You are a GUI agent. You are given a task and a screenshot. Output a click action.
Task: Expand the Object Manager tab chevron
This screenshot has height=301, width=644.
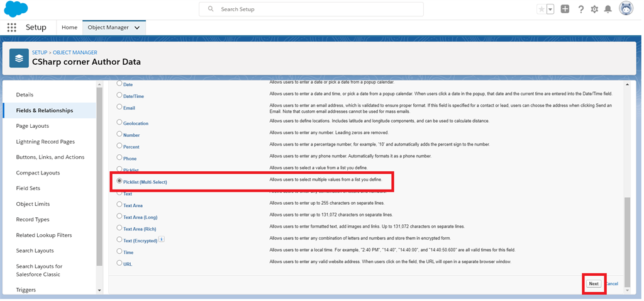(x=137, y=28)
